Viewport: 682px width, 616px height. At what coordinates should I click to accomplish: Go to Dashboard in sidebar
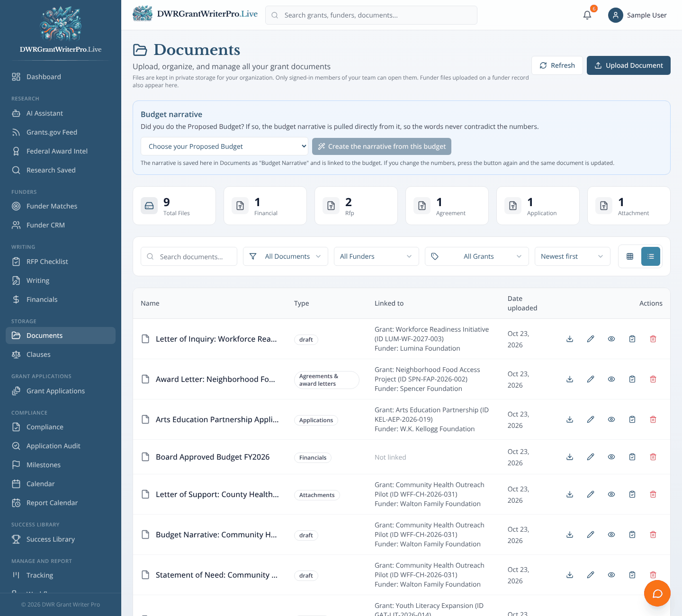pos(61,77)
